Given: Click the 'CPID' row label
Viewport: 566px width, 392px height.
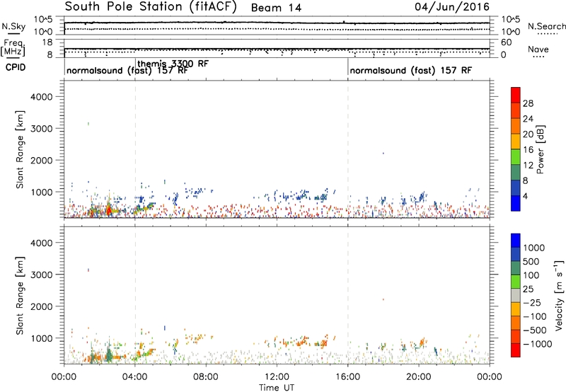Looking at the screenshot, I should [16, 67].
